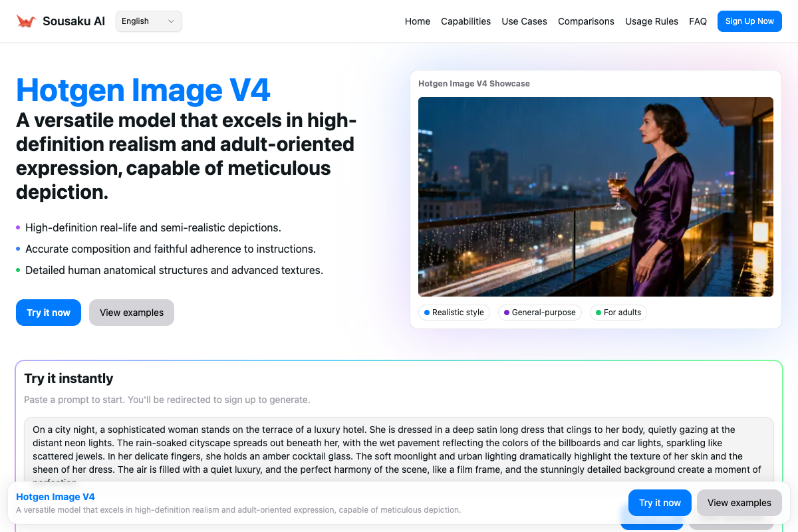This screenshot has height=532, width=798.
Task: Open the Comparisons nav link
Action: 586,21
